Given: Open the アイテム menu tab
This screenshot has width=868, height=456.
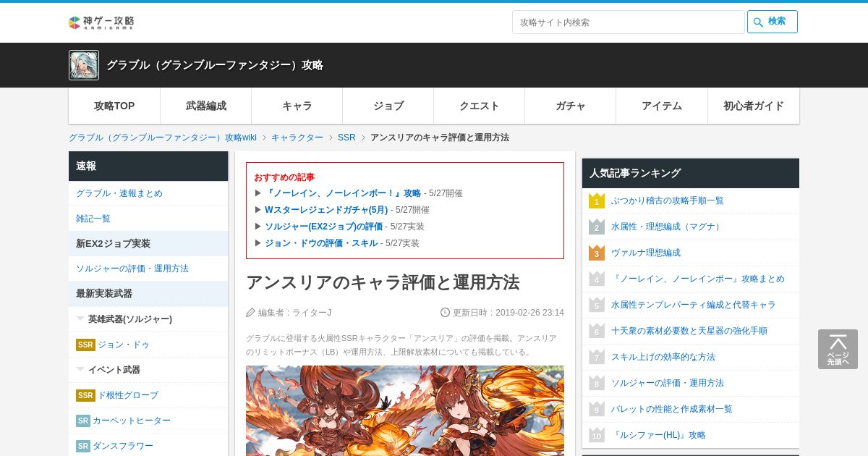Looking at the screenshot, I should point(662,106).
